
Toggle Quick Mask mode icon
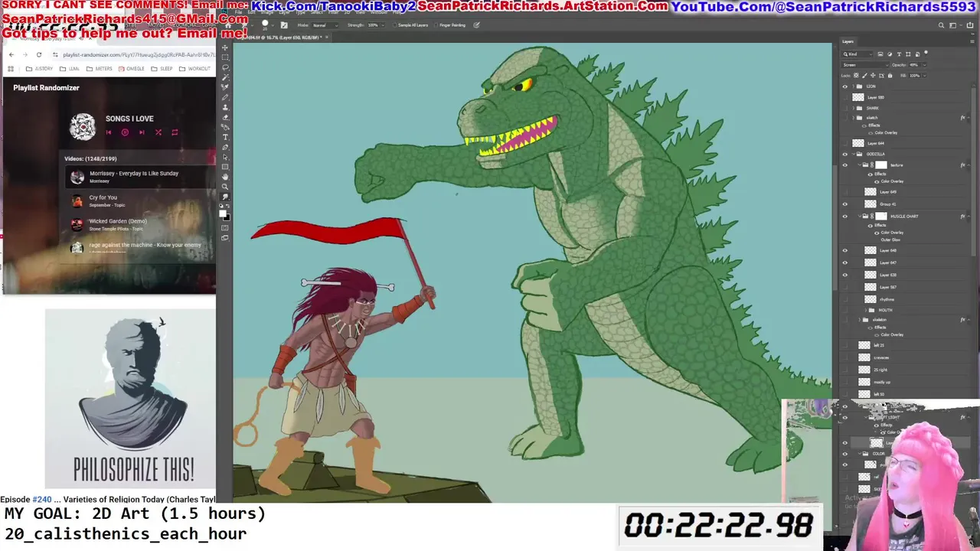(225, 227)
